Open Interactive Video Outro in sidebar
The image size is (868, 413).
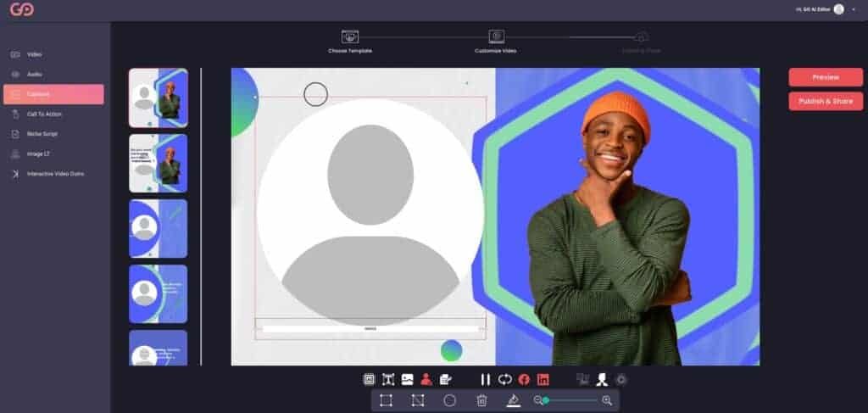click(53, 174)
